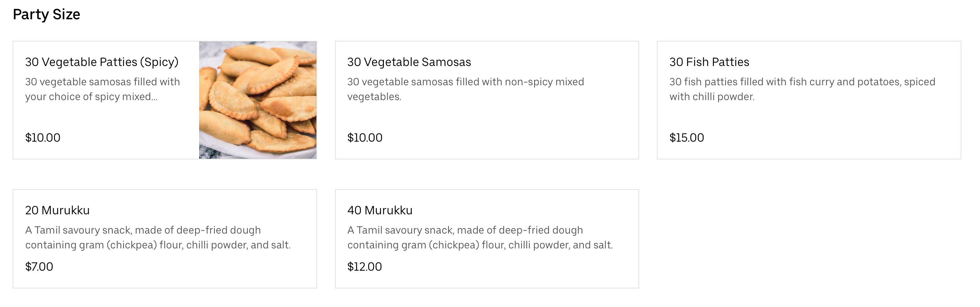
Task: Open the 30 Vegetable Patties (Spicy) item
Action: click(x=102, y=62)
